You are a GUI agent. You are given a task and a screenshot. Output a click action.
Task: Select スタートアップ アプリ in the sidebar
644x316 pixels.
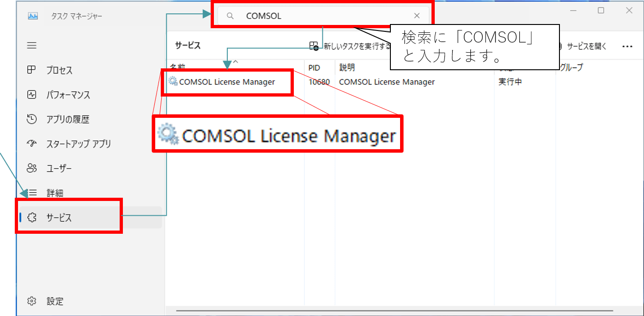click(x=78, y=144)
